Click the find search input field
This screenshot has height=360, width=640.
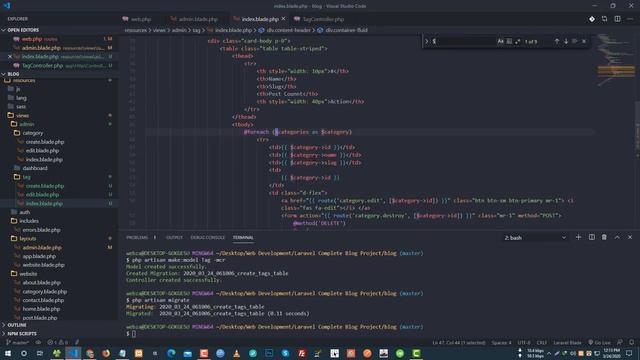click(x=463, y=41)
